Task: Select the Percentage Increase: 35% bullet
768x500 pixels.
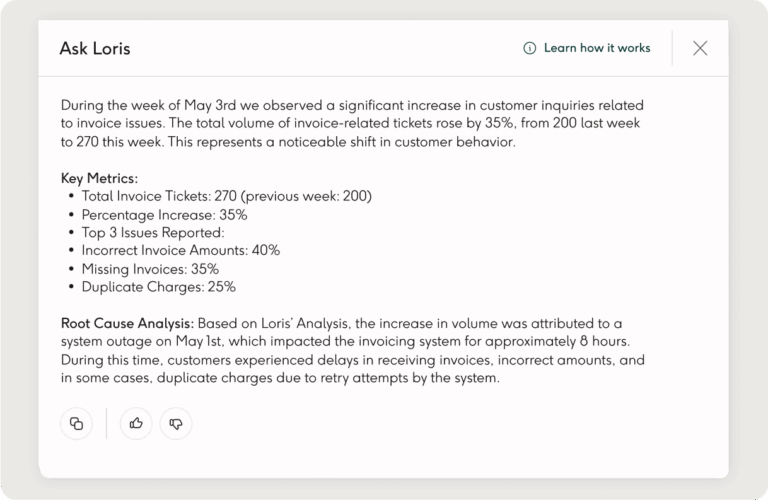Action: (x=164, y=214)
